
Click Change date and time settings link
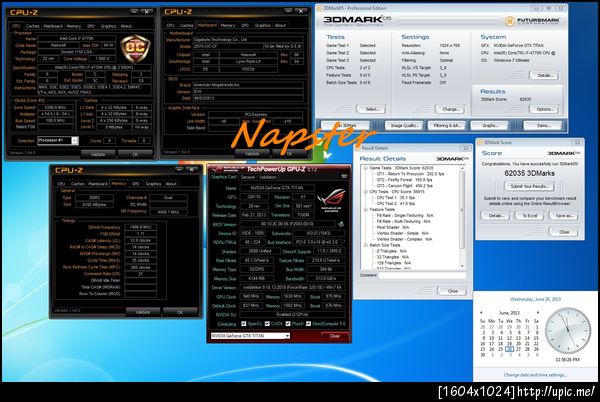535,375
